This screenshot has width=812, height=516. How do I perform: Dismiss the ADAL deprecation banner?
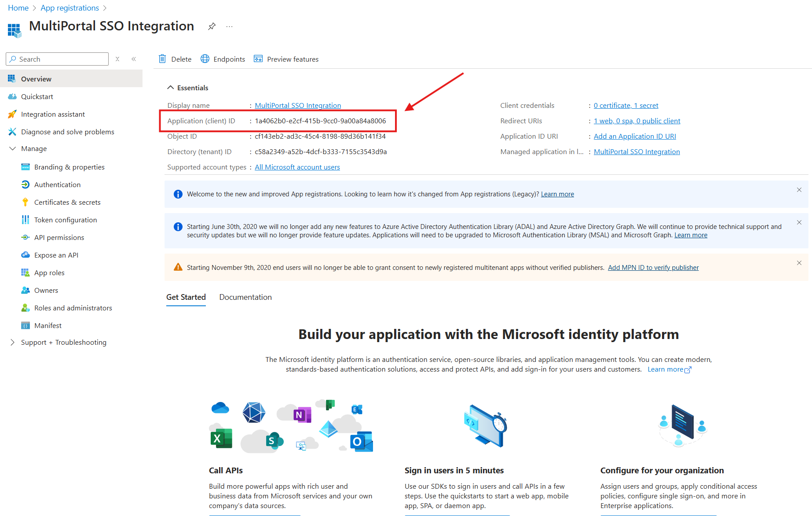(x=799, y=222)
